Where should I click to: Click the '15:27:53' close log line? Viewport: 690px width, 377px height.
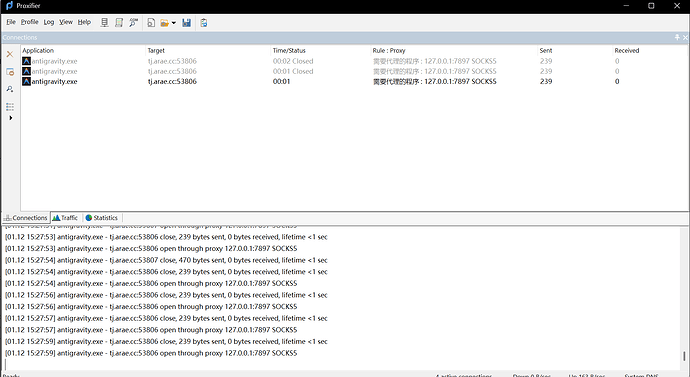166,237
